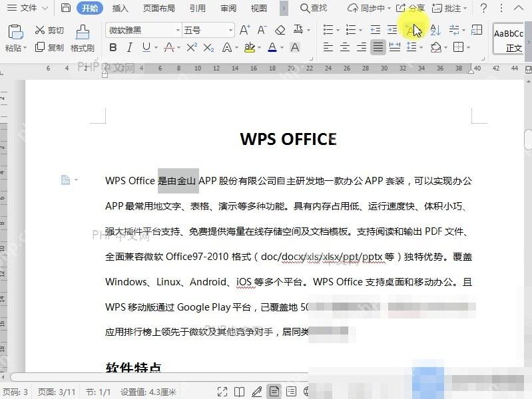Switch to the 页面布局 tab
The width and height of the screenshot is (532, 399).
pyautogui.click(x=158, y=8)
